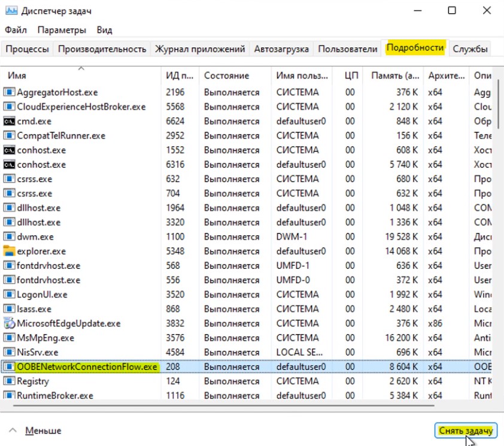Select the explorer.exe process name
The image size is (504, 446).
tap(41, 251)
